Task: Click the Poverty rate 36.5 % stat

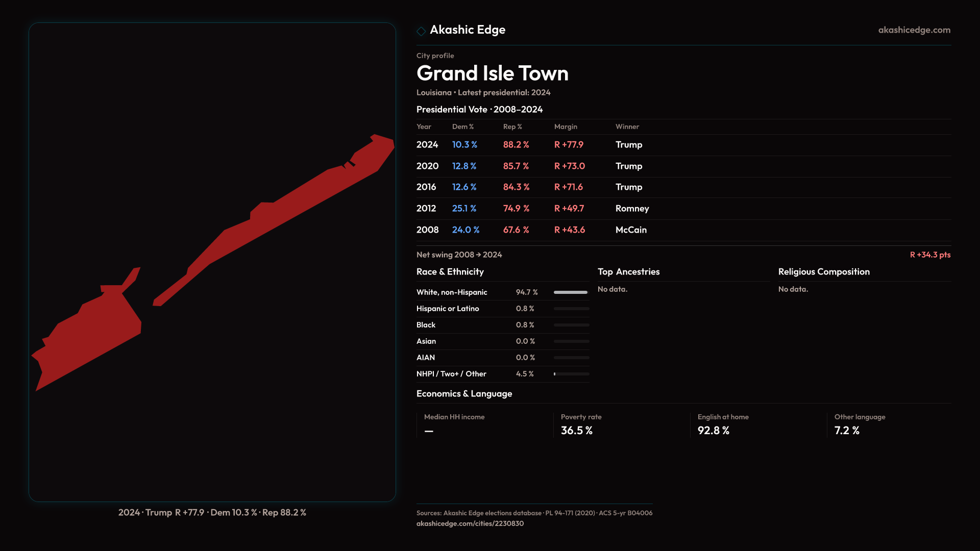Action: [x=577, y=431]
